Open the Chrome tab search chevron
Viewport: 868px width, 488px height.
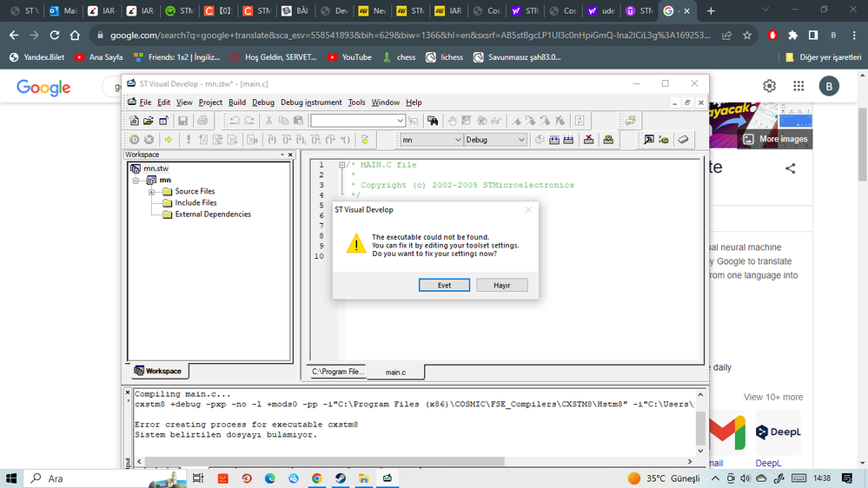(765, 10)
